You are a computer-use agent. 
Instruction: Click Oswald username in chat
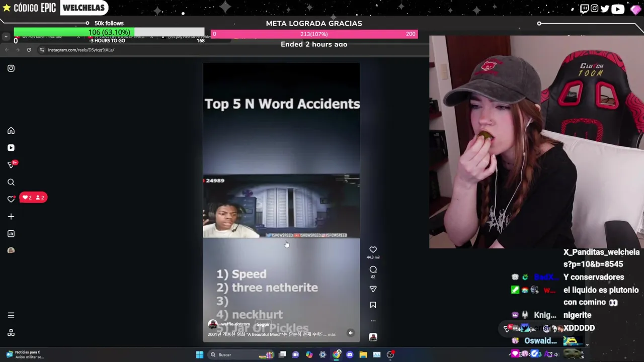(x=540, y=341)
